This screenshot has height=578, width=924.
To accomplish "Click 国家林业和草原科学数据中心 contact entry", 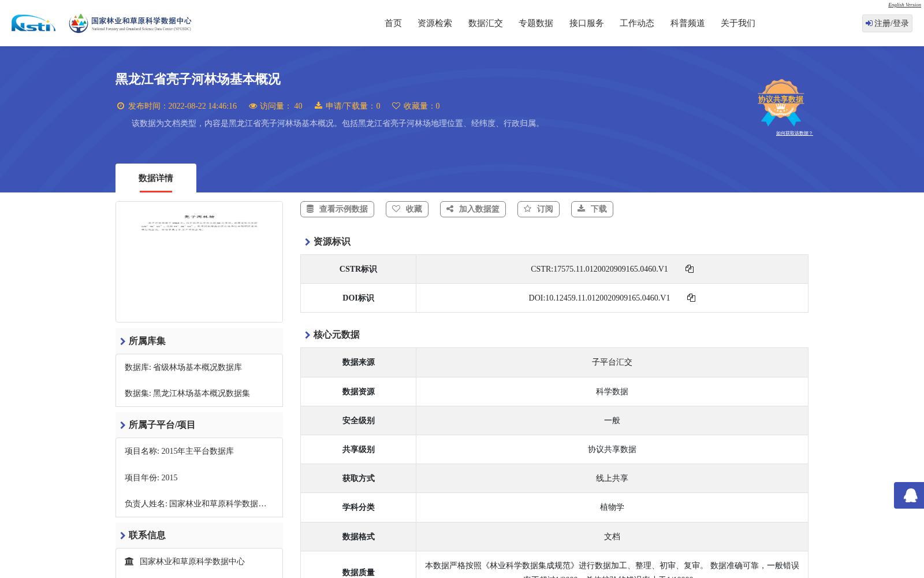I will pos(192,562).
